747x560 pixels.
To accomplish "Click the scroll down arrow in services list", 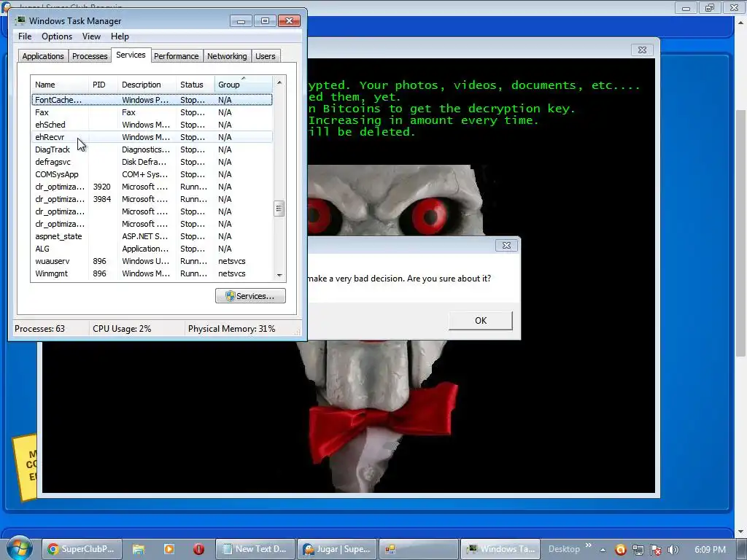I will click(279, 275).
